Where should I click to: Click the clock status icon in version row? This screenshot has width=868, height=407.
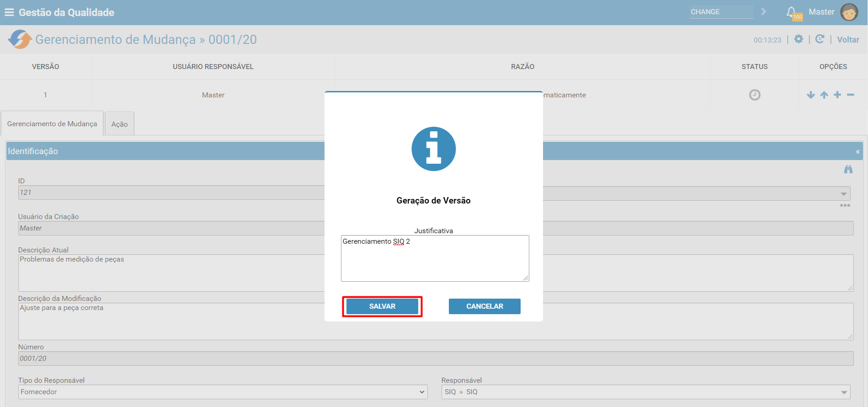pyautogui.click(x=755, y=95)
